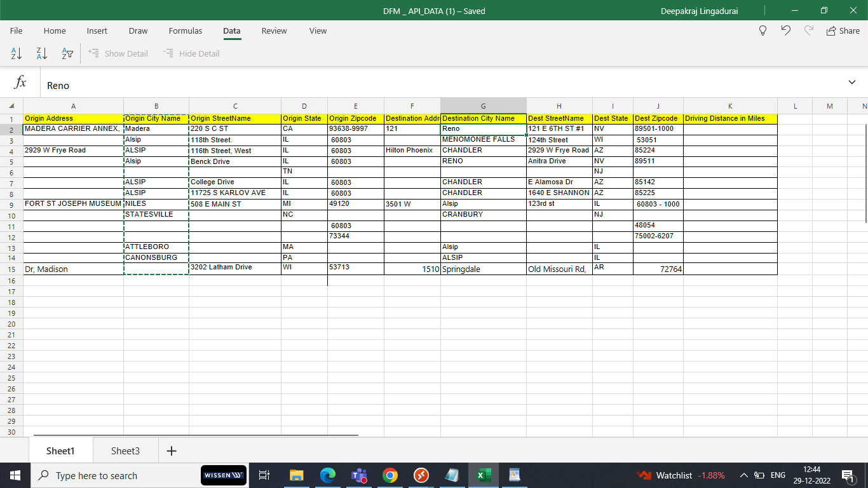Switch to the Draw tab
This screenshot has height=488, width=868.
(138, 30)
